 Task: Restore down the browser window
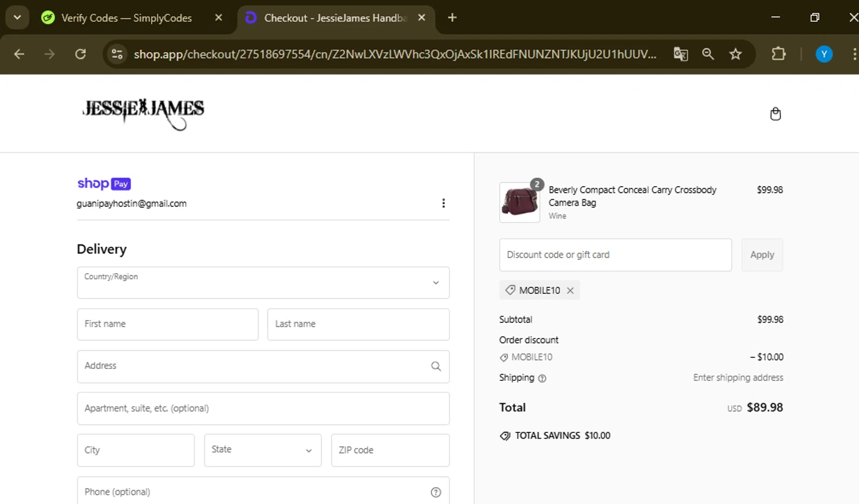(x=814, y=18)
